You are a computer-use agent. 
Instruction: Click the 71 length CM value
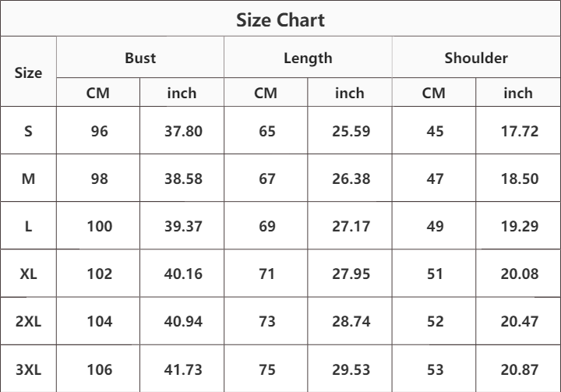coord(267,274)
